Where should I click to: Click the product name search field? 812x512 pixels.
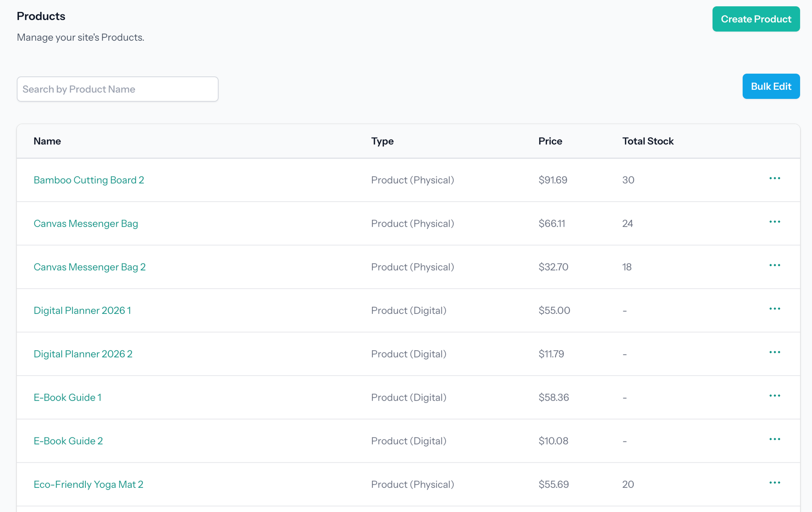117,89
